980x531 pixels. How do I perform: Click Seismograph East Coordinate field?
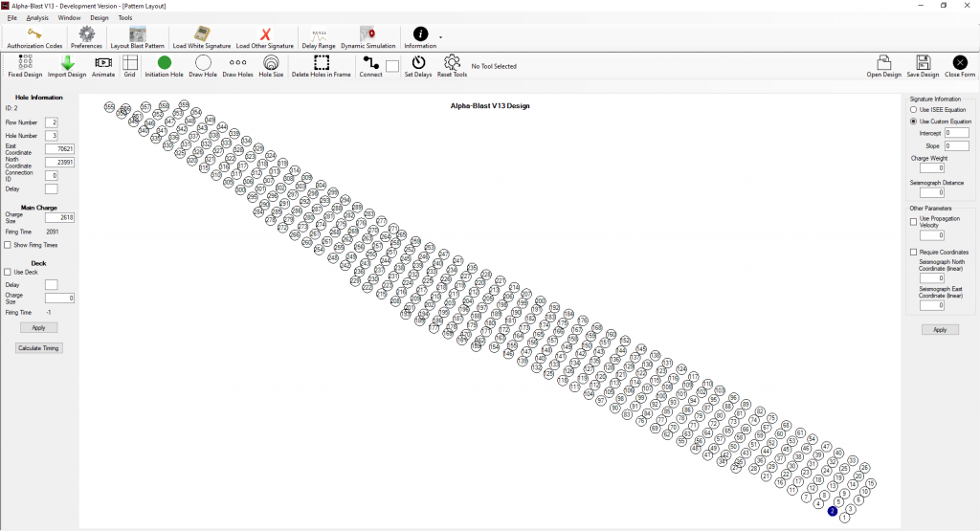[932, 305]
